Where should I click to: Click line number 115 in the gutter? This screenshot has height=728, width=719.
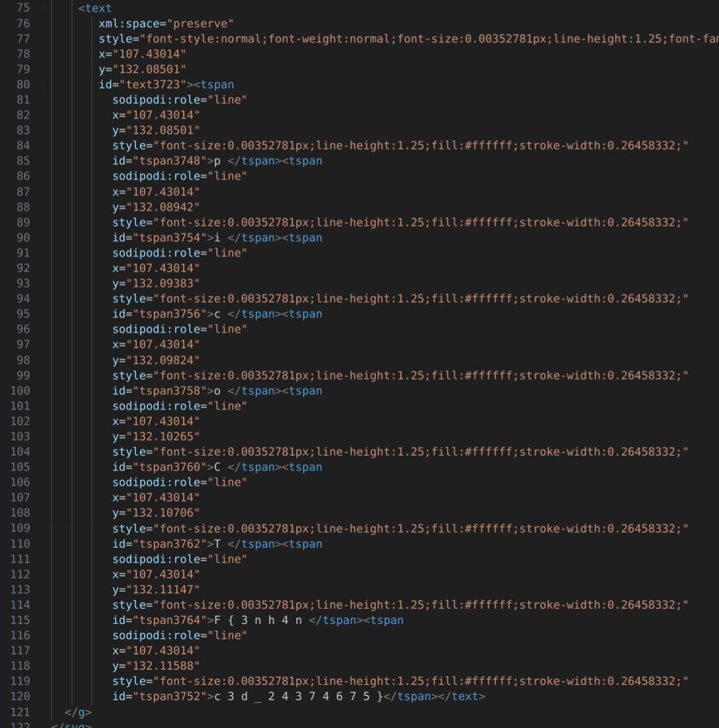point(21,620)
